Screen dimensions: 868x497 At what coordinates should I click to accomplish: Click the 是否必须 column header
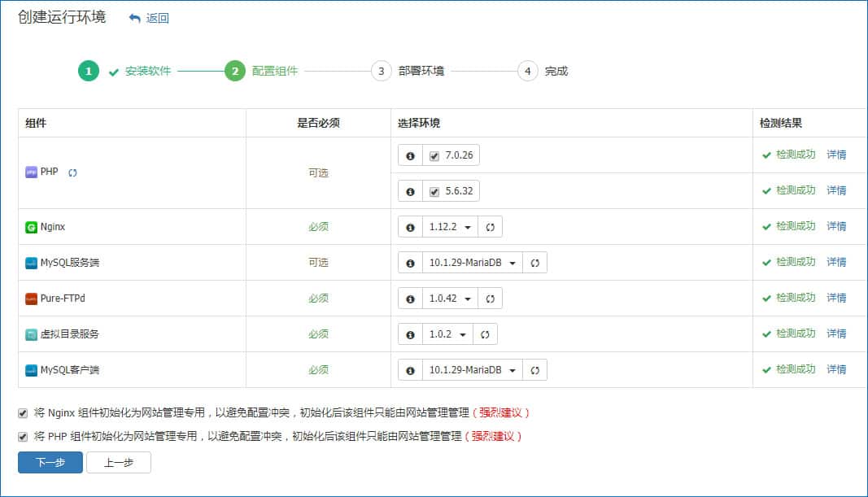pos(318,123)
